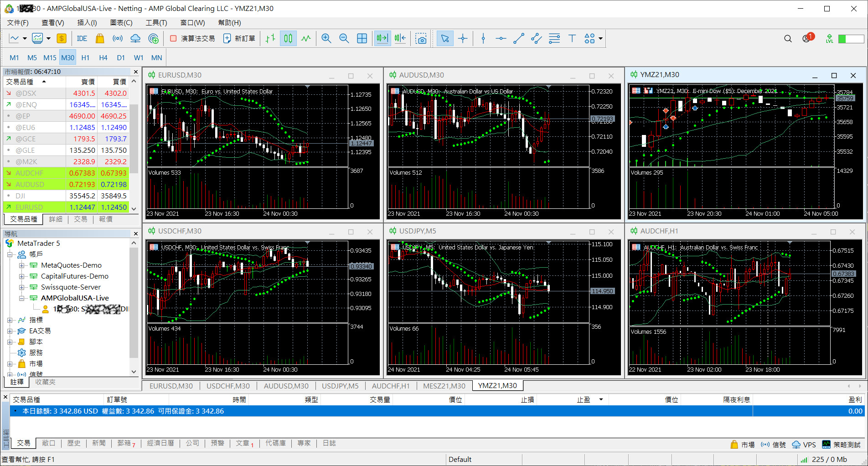The image size is (868, 466).
Task: Open the chart type dropdown arrow beside the line icon
Action: [25, 39]
